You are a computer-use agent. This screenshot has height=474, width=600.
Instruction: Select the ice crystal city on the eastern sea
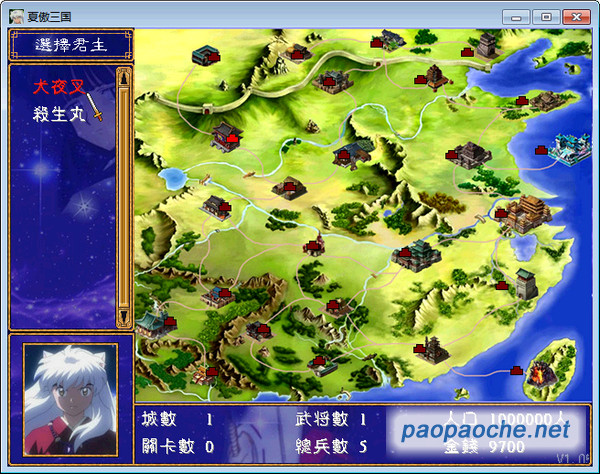569,149
